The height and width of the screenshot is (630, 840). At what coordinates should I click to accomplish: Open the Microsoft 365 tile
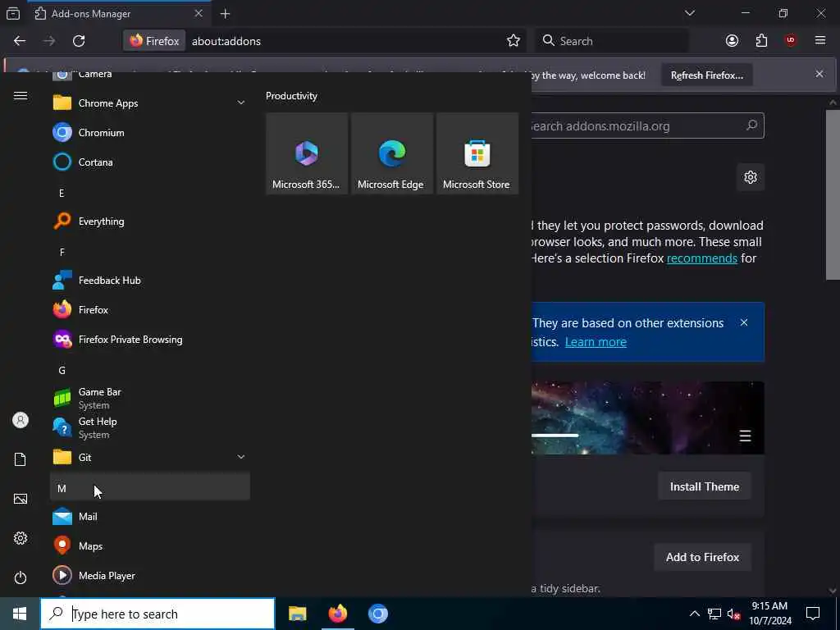[307, 153]
